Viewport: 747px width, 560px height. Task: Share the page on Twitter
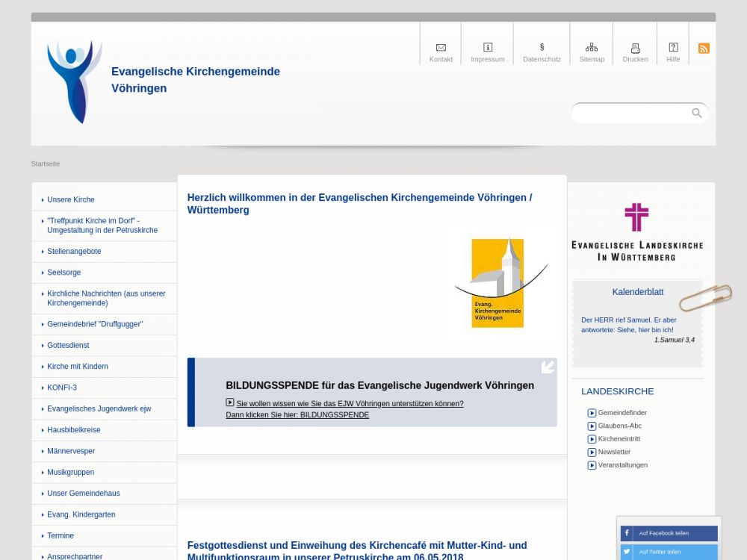[669, 552]
